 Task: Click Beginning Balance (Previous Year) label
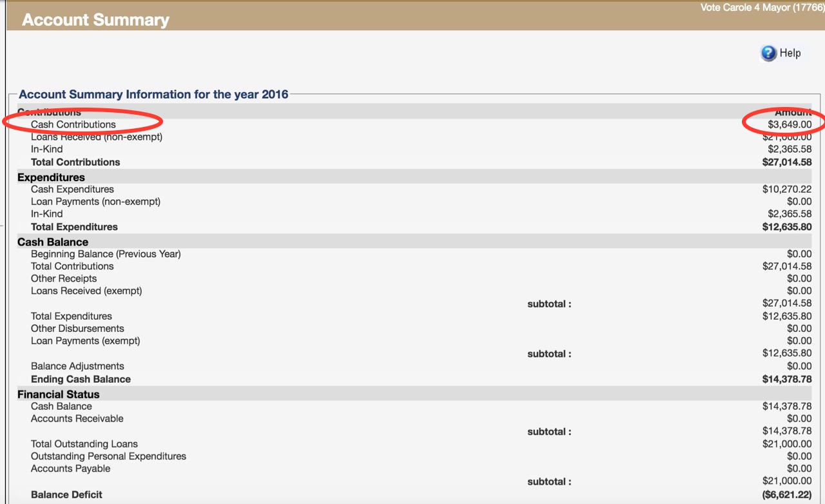coord(106,254)
